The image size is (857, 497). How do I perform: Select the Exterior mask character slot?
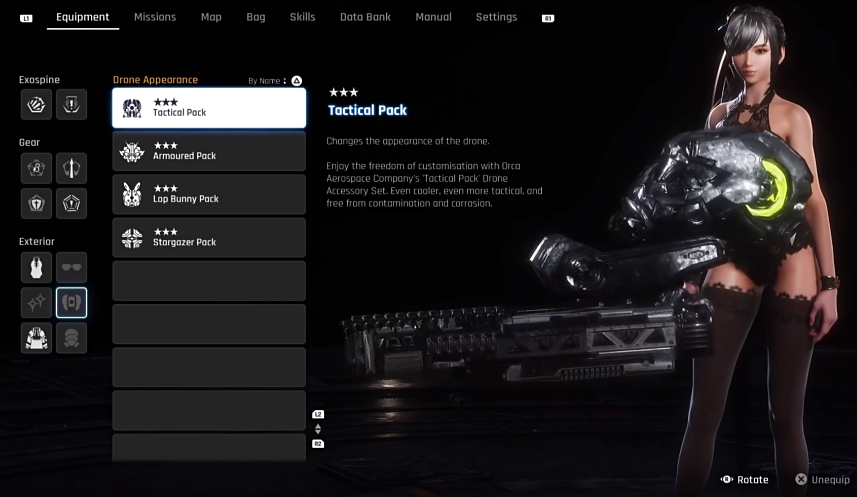point(71,338)
